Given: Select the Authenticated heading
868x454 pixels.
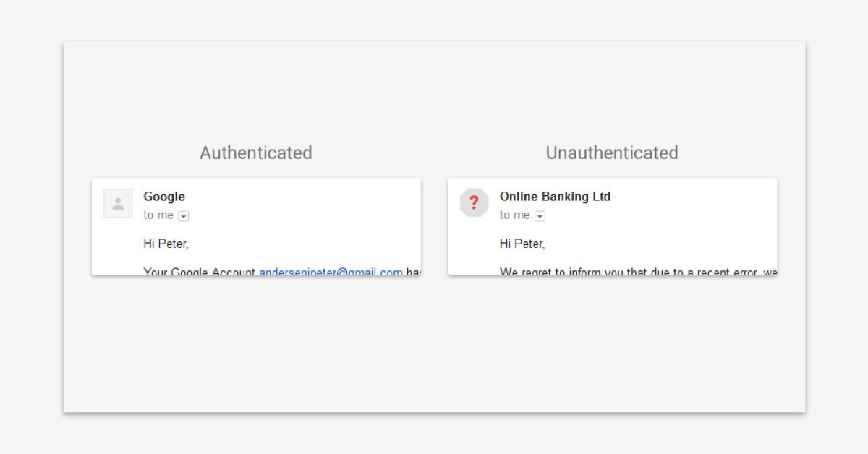Looking at the screenshot, I should coord(256,153).
